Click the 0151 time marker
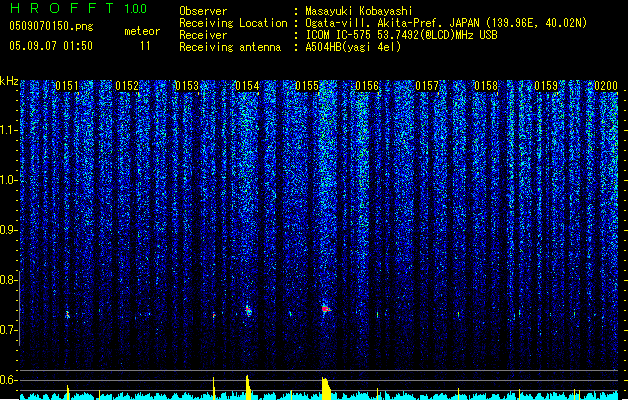This screenshot has width=629, height=400. point(67,86)
